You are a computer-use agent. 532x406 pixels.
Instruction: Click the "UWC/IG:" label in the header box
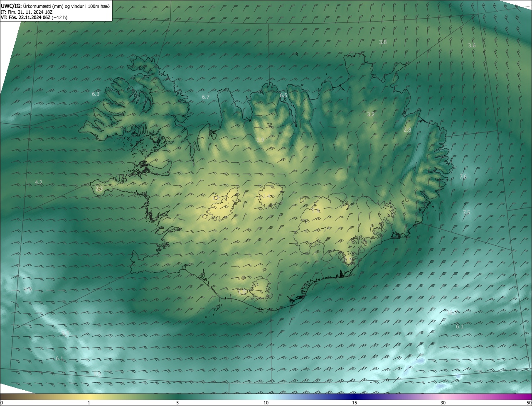coord(11,6)
